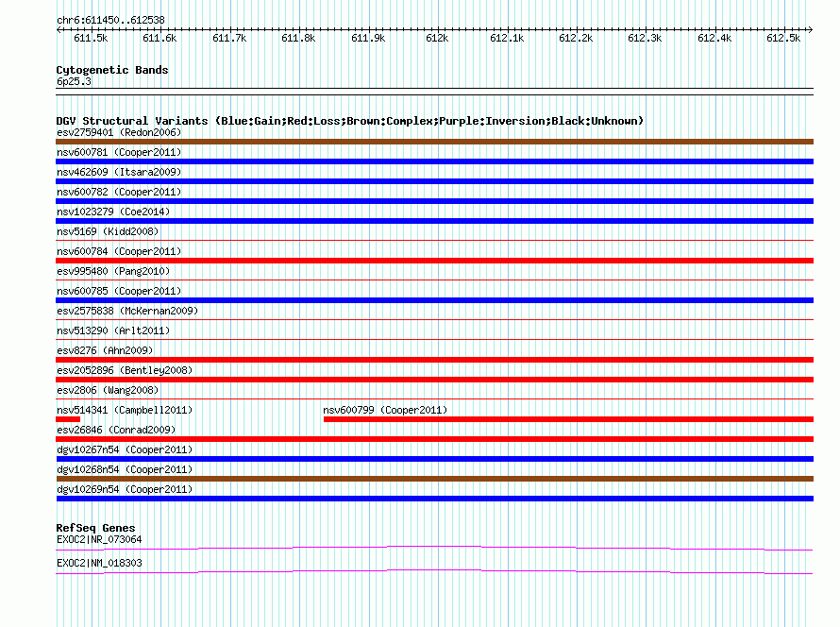Viewport: 840px width, 627px height.
Task: Click the 612.5k ruler tick label
Action: [783, 38]
